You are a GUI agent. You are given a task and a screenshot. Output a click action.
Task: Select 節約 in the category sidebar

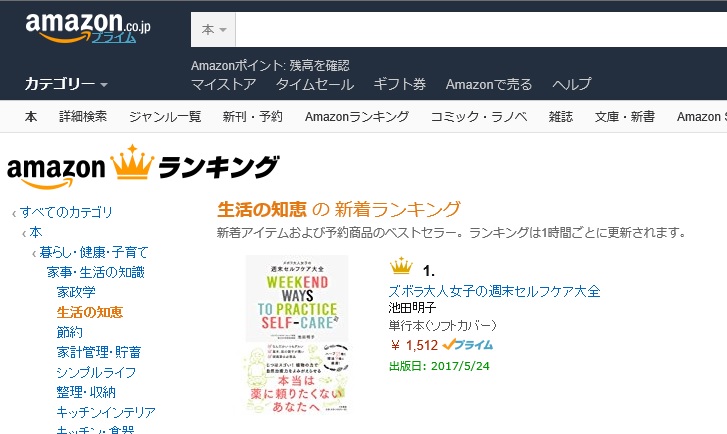(70, 332)
